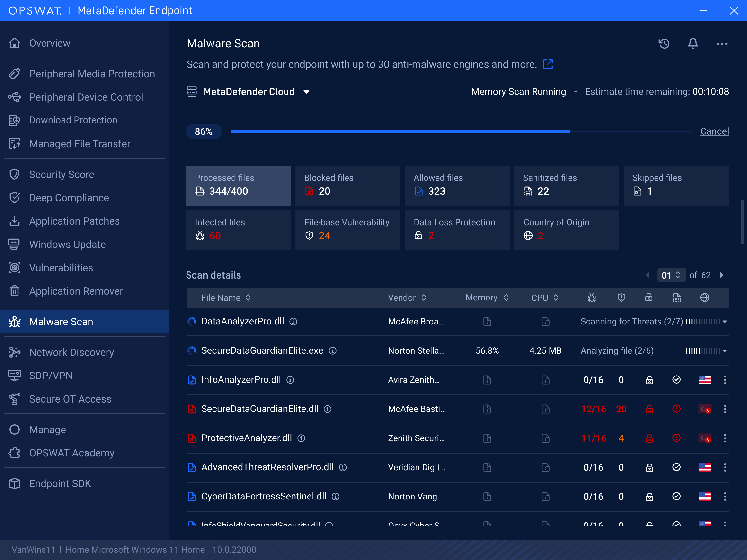Open Vulnerabilities in the sidebar

pos(61,268)
